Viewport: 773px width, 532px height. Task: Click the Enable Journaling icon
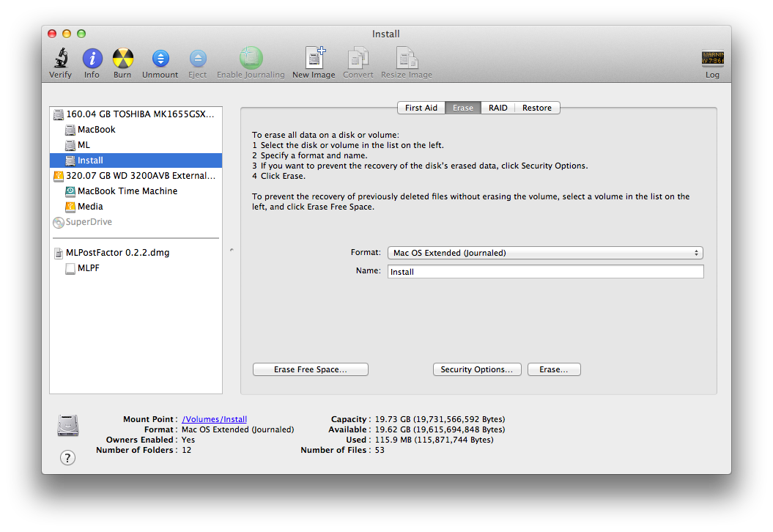pyautogui.click(x=251, y=58)
